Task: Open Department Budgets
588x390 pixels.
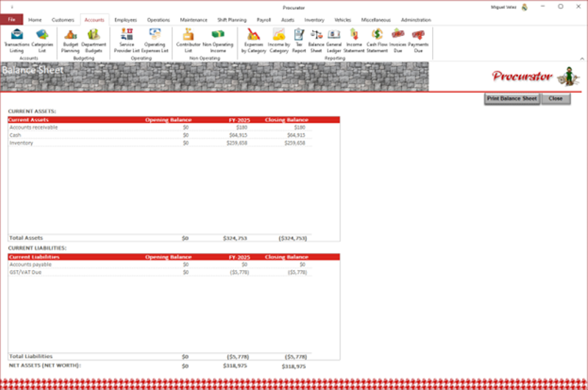Action: pyautogui.click(x=94, y=39)
